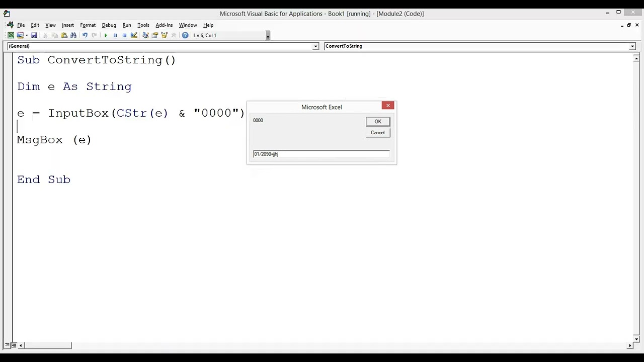Minimize the inner code window
This screenshot has width=644, height=362.
[622, 25]
